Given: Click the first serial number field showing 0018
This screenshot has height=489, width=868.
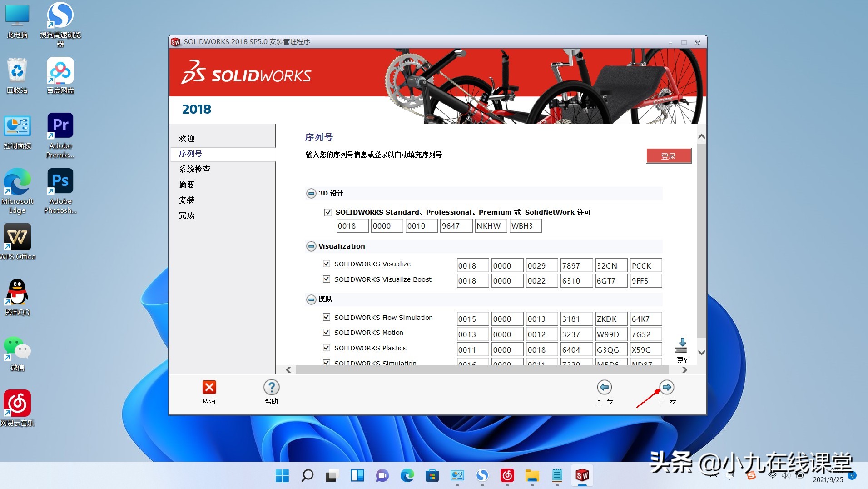Looking at the screenshot, I should coord(352,225).
